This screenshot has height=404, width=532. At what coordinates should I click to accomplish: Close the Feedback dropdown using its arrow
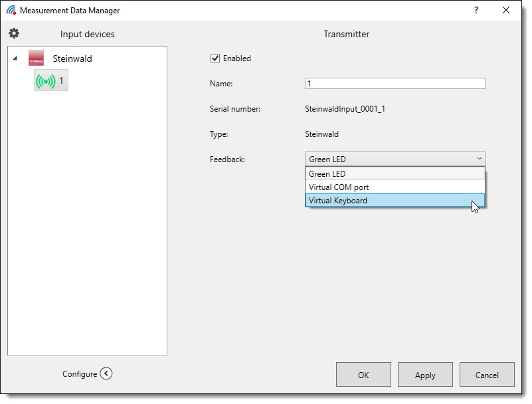(479, 159)
